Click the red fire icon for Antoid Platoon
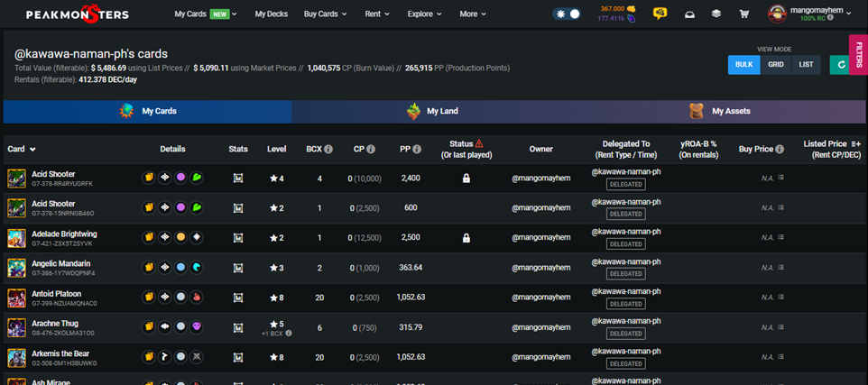This screenshot has height=385, width=868. (x=197, y=298)
